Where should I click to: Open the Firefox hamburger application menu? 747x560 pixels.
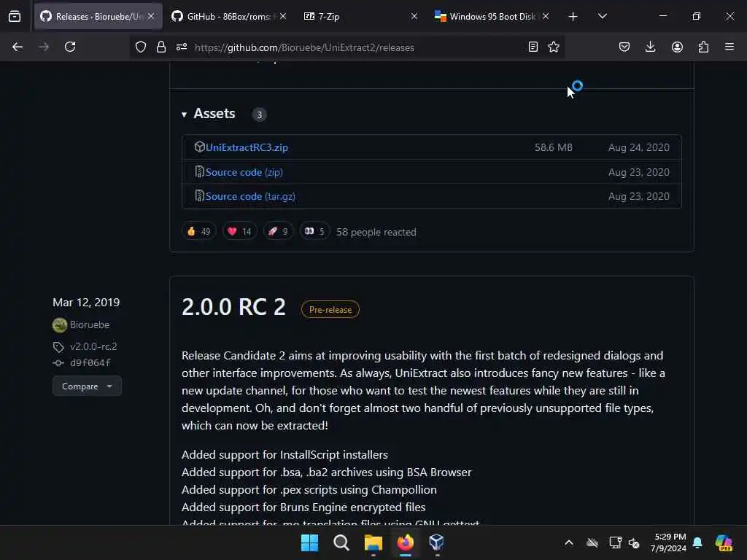(x=729, y=47)
